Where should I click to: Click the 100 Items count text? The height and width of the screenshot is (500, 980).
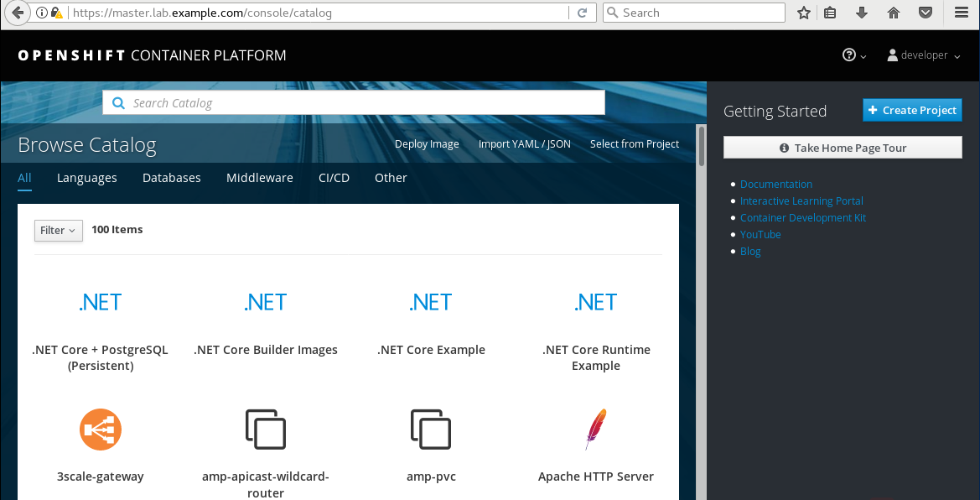117,230
